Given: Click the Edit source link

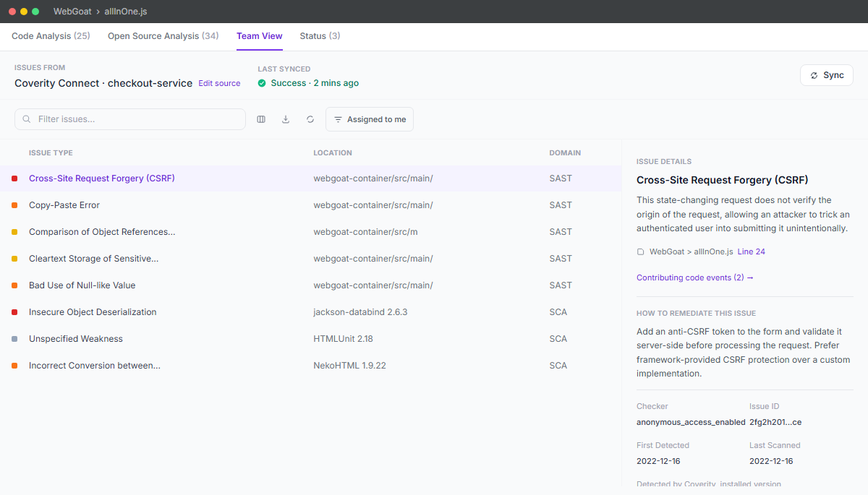Looking at the screenshot, I should 219,83.
